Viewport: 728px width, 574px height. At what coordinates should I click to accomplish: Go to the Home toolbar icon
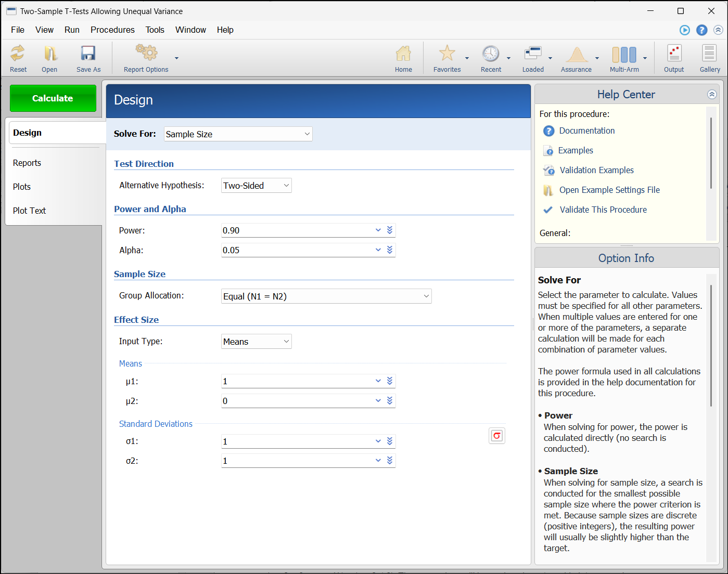pos(403,58)
